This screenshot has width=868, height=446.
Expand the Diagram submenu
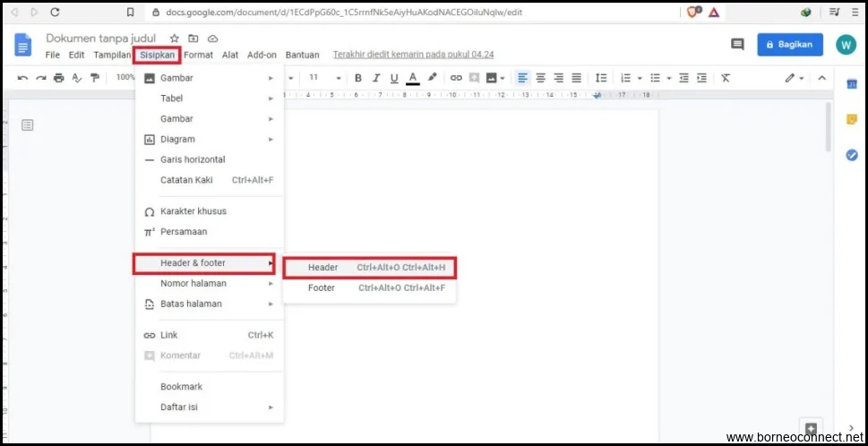coord(210,140)
